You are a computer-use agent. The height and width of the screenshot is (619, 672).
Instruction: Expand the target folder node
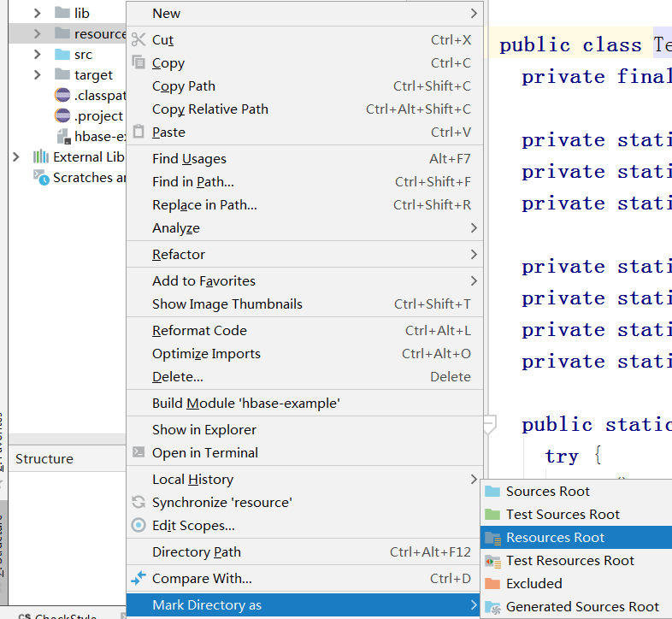tap(37, 74)
